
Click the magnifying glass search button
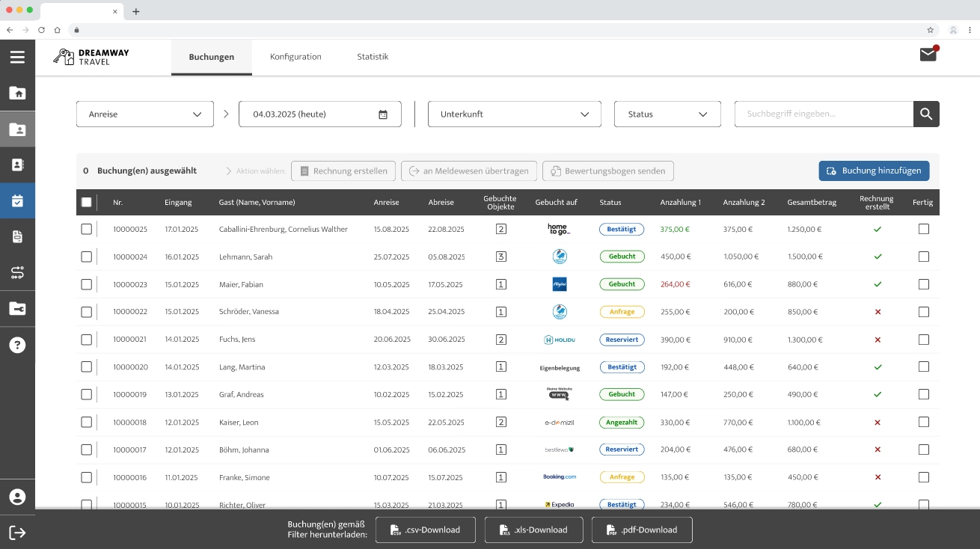pos(926,114)
